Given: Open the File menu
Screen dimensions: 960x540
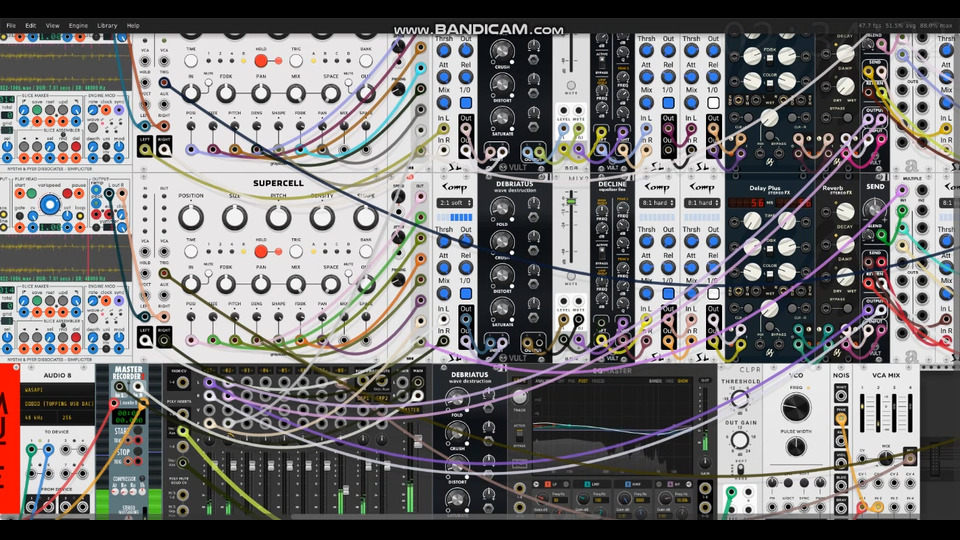Looking at the screenshot, I should pyautogui.click(x=11, y=26).
